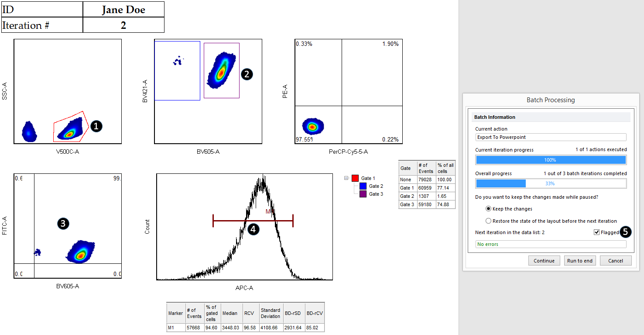The image size is (644, 335).
Task: Select the Jane Doe ID cell
Action: (123, 10)
